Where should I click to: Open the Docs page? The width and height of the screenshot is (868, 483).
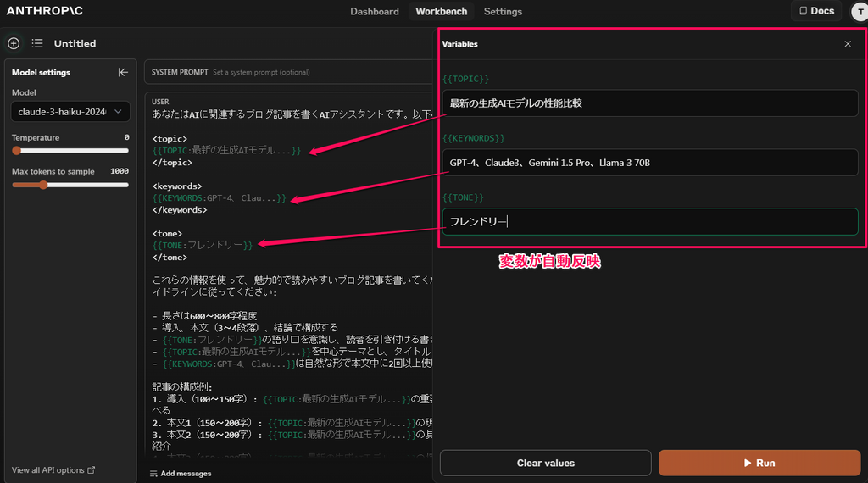pyautogui.click(x=816, y=11)
